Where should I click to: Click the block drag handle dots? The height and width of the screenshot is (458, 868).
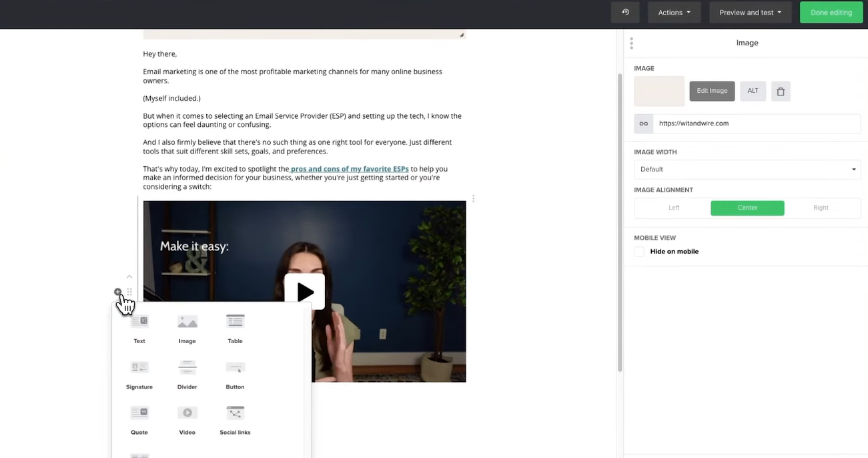(129, 292)
